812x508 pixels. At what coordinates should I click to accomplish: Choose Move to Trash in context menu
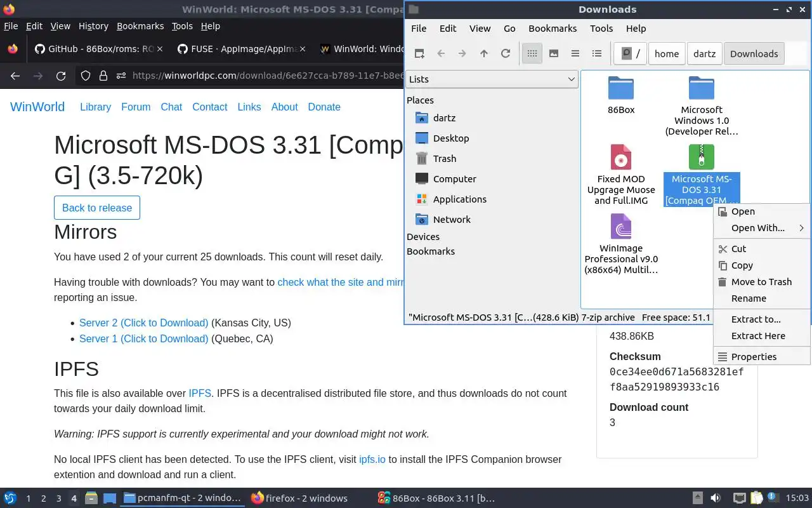pos(761,282)
